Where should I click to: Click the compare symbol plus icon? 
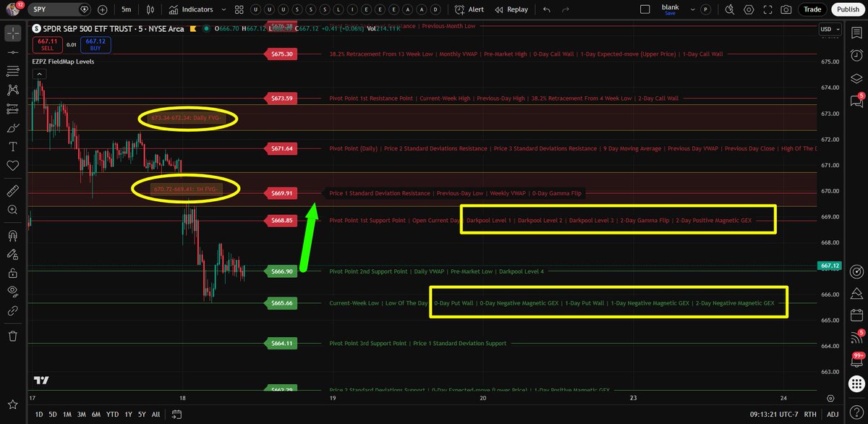[102, 9]
